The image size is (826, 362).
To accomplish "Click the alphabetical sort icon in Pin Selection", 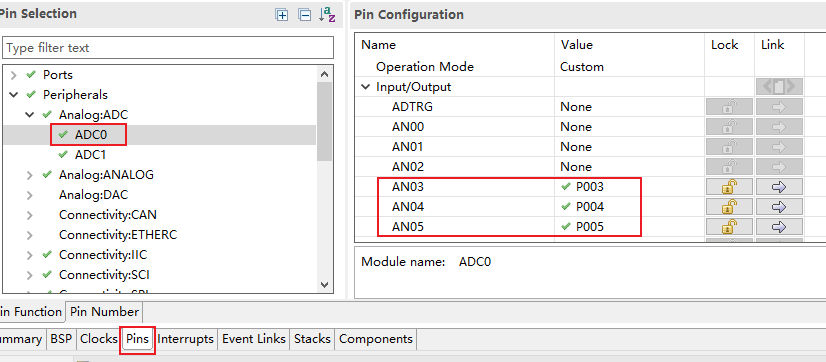I will [x=327, y=14].
